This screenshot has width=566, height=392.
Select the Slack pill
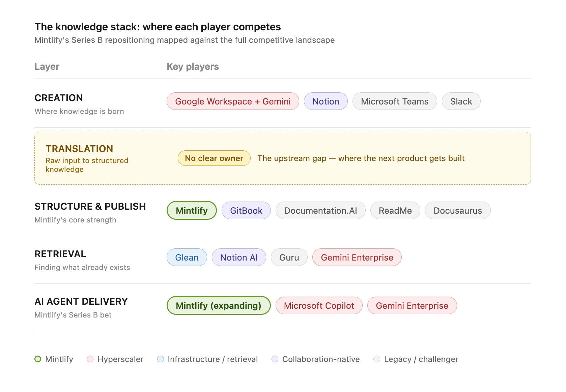(461, 101)
